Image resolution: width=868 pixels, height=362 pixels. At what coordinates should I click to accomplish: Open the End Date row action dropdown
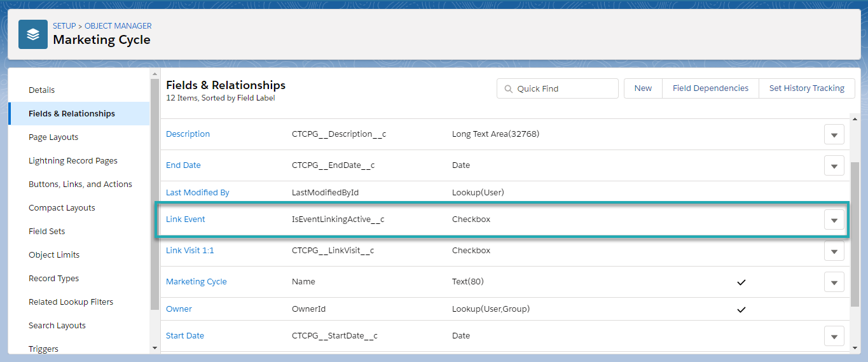[x=834, y=166]
